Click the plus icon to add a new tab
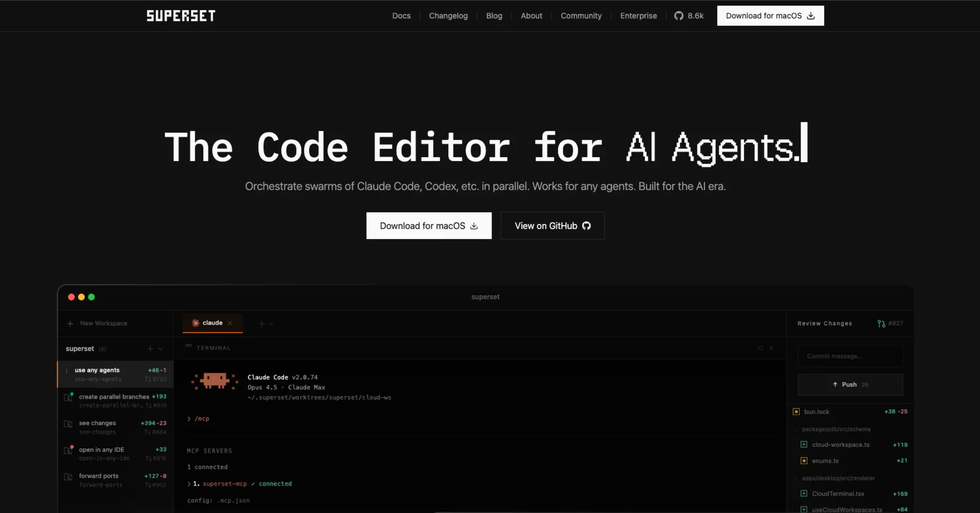The image size is (980, 513). point(262,324)
